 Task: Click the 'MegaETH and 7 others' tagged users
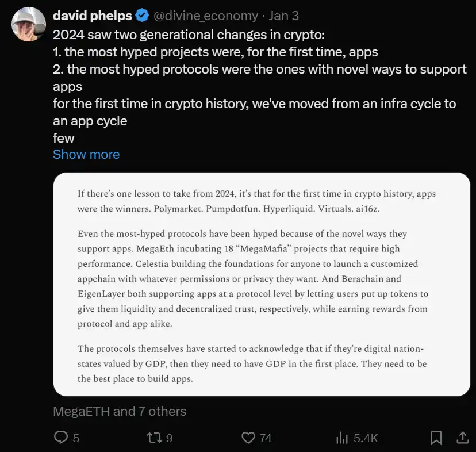coord(120,412)
